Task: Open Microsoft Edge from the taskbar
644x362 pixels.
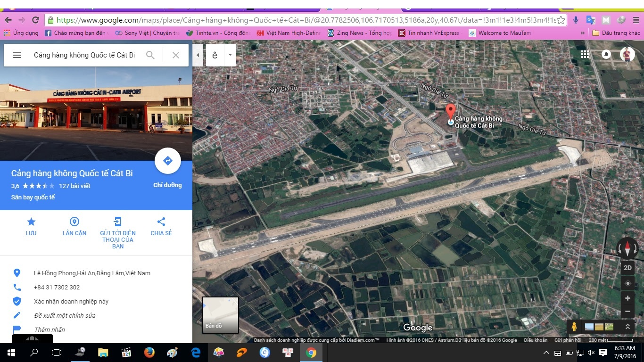Action: coord(195,352)
